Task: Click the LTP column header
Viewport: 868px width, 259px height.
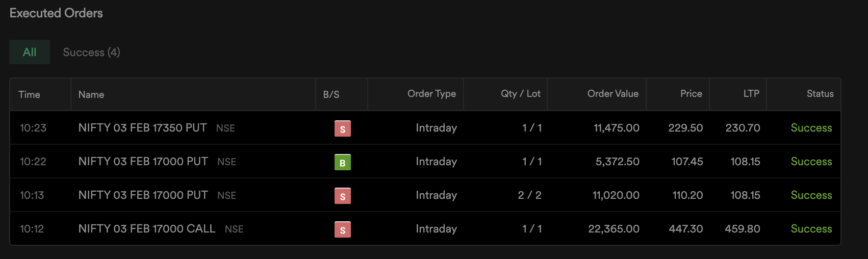Action: pyautogui.click(x=751, y=93)
